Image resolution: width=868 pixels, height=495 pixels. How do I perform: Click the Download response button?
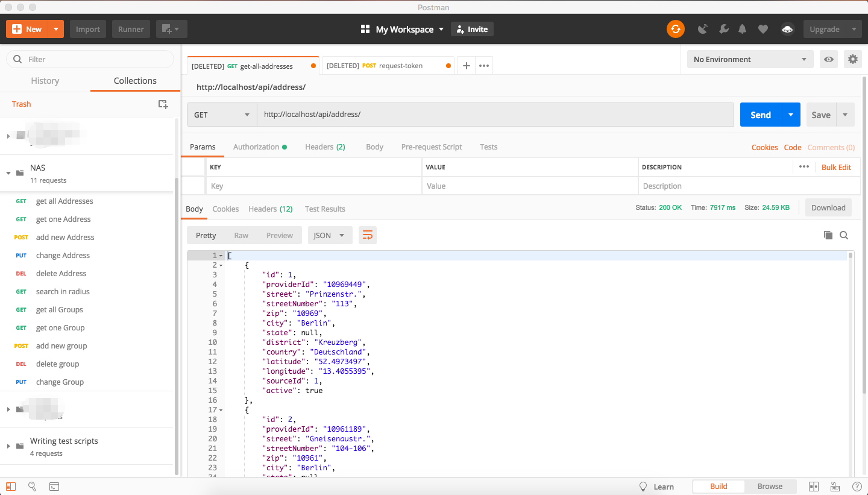(x=828, y=207)
